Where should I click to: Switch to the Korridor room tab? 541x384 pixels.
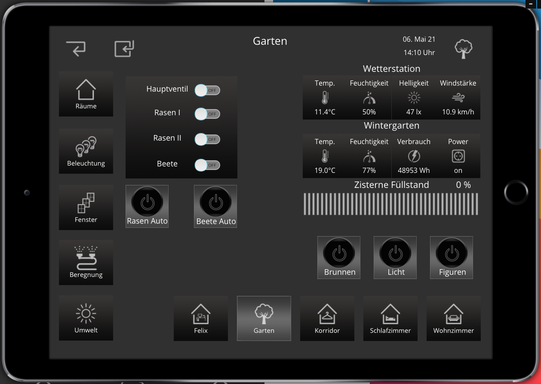click(x=327, y=318)
